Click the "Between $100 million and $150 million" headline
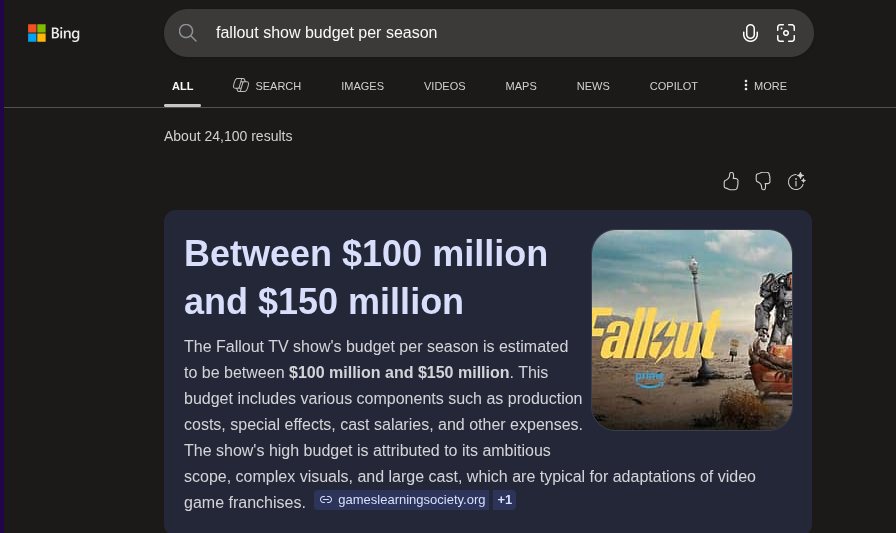 pos(366,277)
